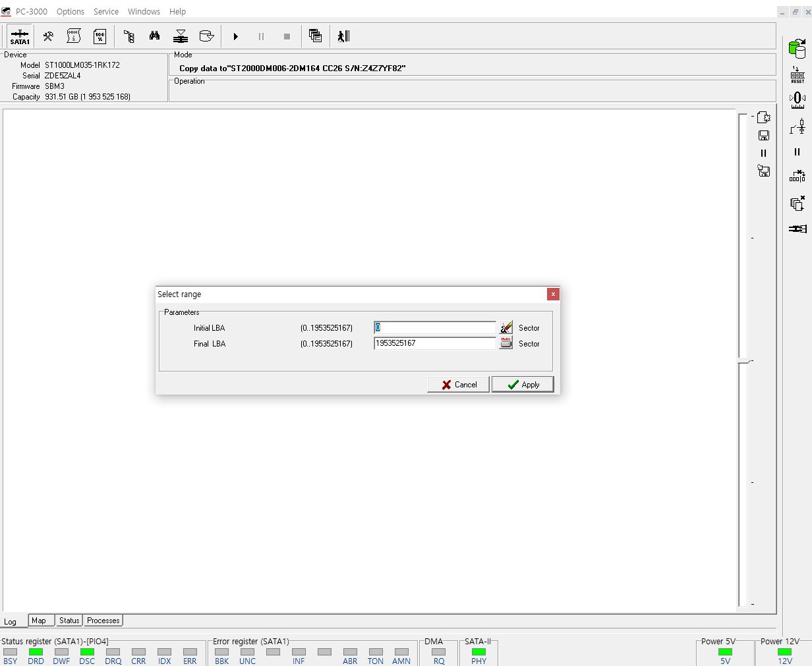Viewport: 812px width, 666px height.
Task: Click the floppy disk save log icon
Action: (x=764, y=135)
